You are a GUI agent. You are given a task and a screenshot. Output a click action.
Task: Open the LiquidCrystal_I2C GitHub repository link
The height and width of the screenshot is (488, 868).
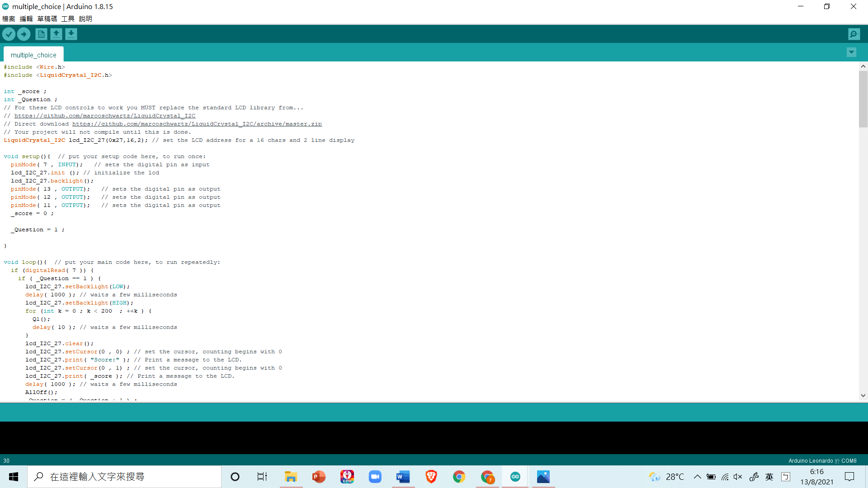click(x=105, y=116)
